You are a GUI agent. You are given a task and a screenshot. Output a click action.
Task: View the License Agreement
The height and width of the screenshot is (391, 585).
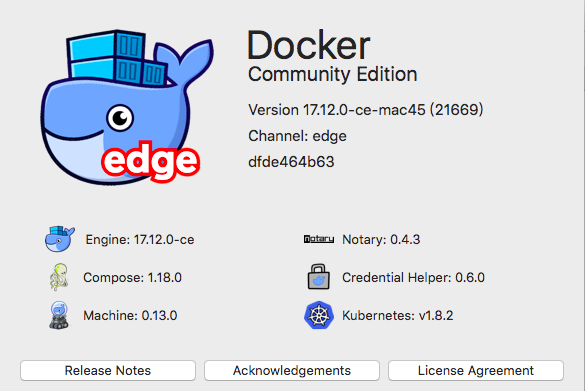(x=476, y=370)
